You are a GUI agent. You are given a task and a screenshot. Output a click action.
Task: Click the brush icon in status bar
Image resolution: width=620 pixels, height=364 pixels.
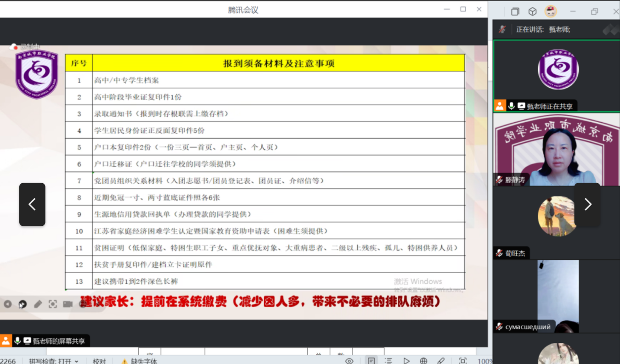[x=441, y=361]
